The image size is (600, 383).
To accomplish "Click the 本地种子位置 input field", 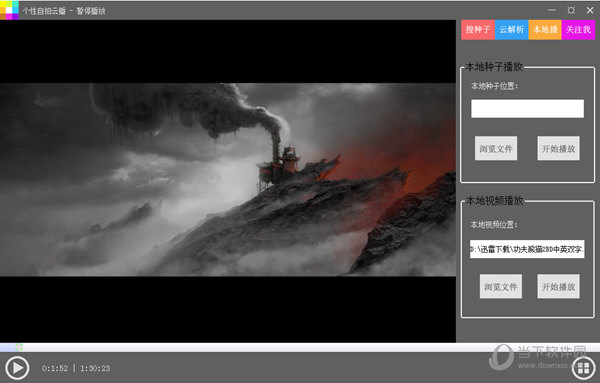I will pos(527,109).
